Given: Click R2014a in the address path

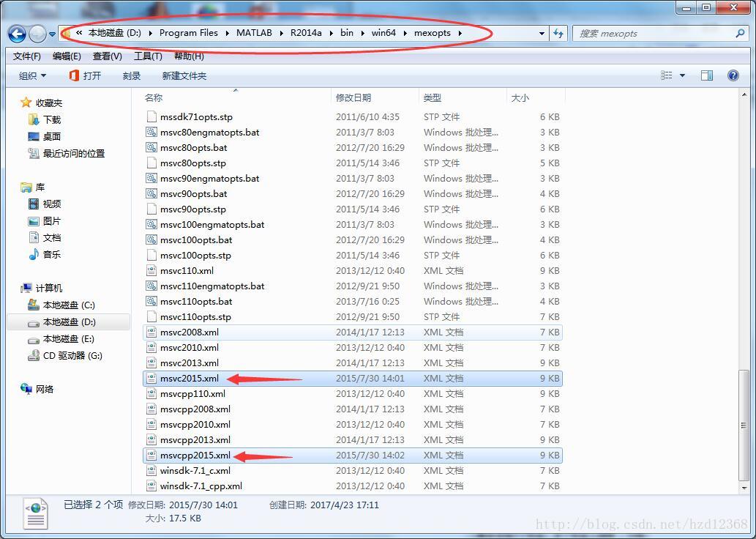Looking at the screenshot, I should coord(306,33).
